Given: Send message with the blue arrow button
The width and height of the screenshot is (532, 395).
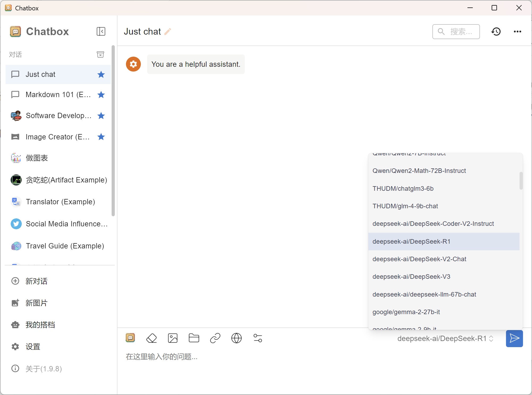Looking at the screenshot, I should pyautogui.click(x=514, y=339).
